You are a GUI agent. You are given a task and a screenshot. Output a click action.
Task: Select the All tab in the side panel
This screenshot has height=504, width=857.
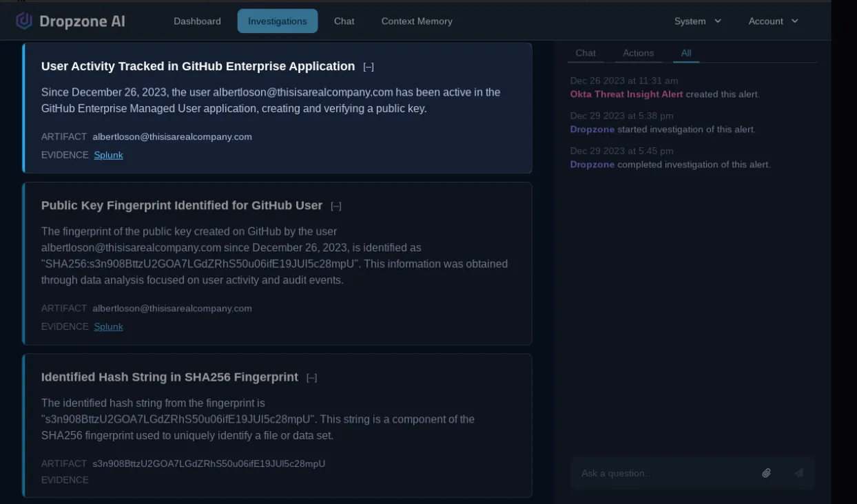(x=686, y=52)
